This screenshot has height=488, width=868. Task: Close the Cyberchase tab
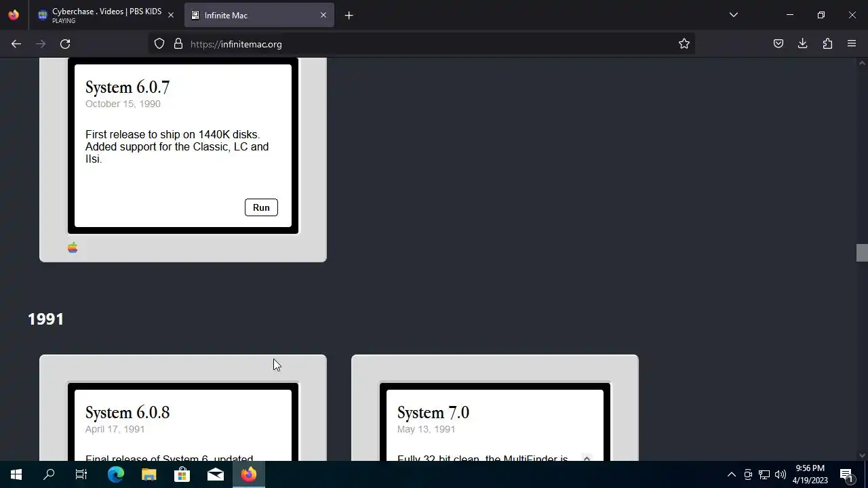click(x=171, y=15)
